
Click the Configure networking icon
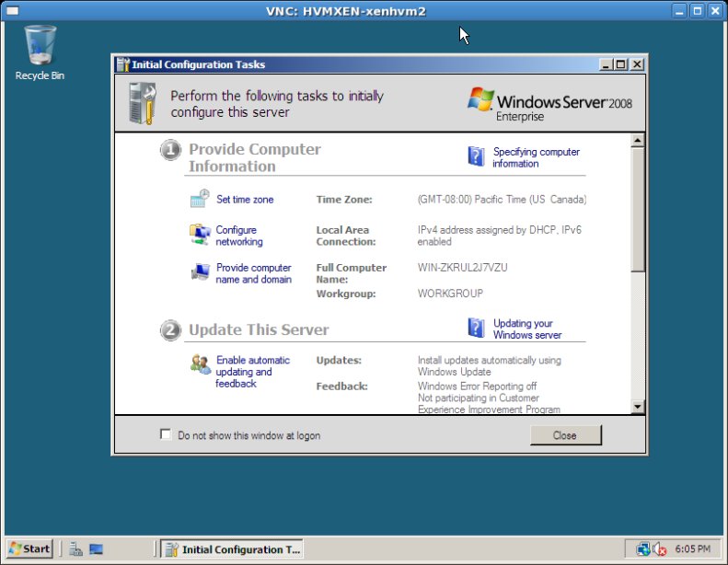pos(200,236)
